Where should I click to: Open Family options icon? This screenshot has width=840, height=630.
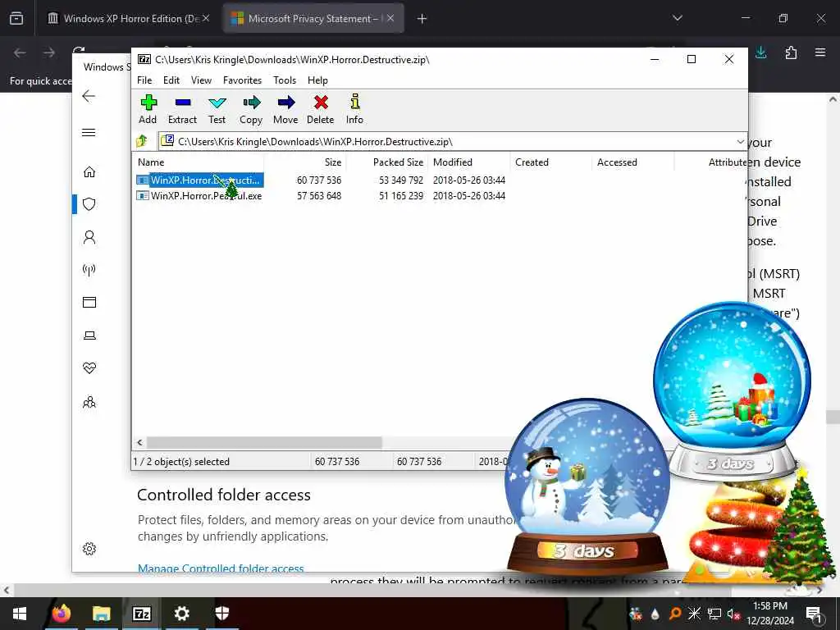(x=89, y=402)
